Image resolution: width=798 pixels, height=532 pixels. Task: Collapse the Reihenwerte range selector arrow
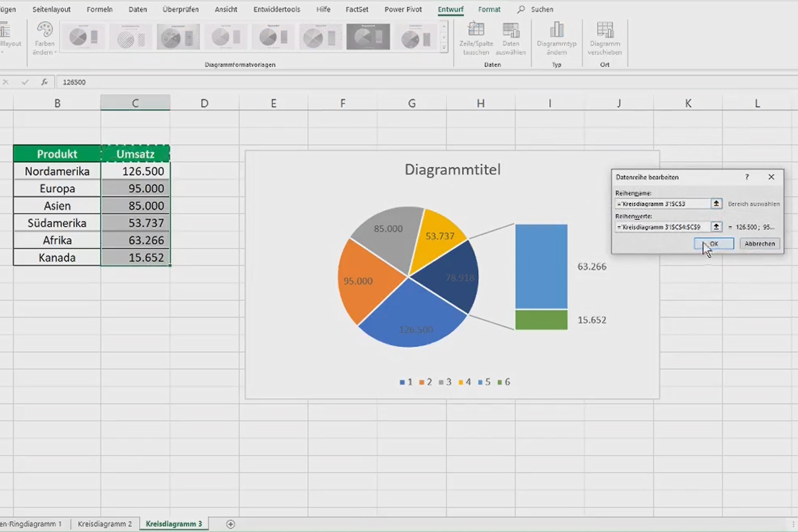[716, 227]
